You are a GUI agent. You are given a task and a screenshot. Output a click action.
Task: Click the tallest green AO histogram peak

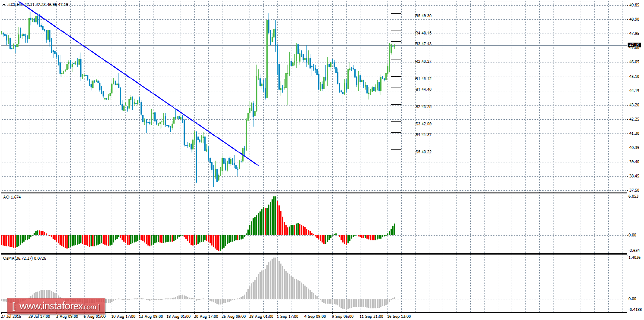point(274,216)
